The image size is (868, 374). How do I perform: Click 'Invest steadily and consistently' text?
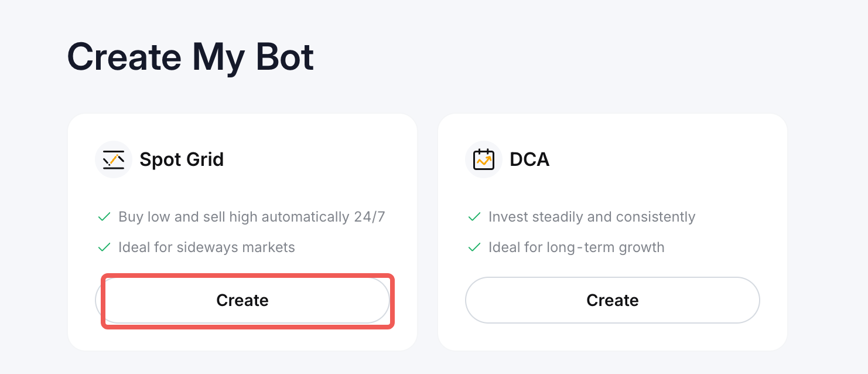(592, 217)
